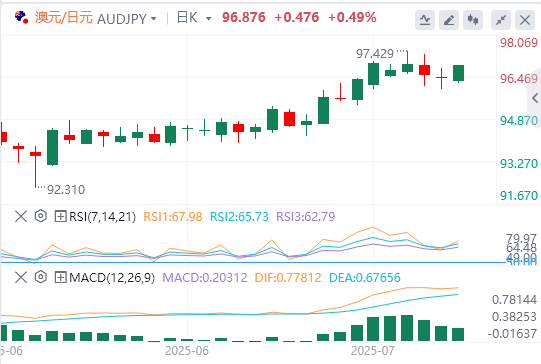The height and width of the screenshot is (364, 541).
Task: Click the RSI1:67.98 value
Action: click(x=173, y=217)
